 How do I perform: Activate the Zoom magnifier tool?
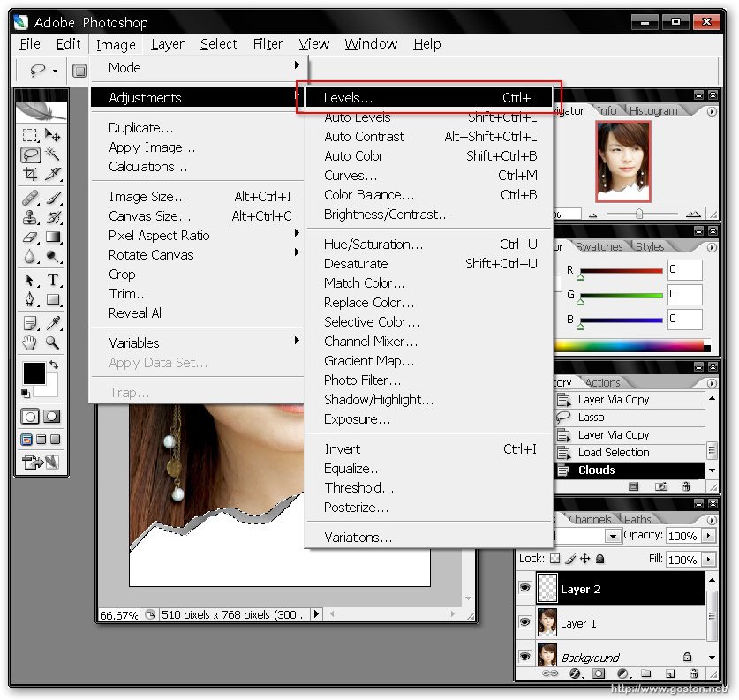tap(53, 342)
